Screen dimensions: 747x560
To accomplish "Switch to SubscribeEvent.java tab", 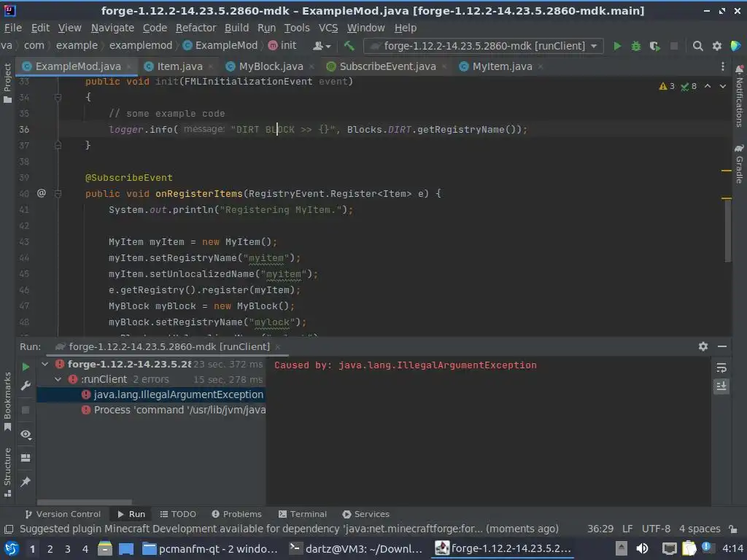I will tap(387, 66).
